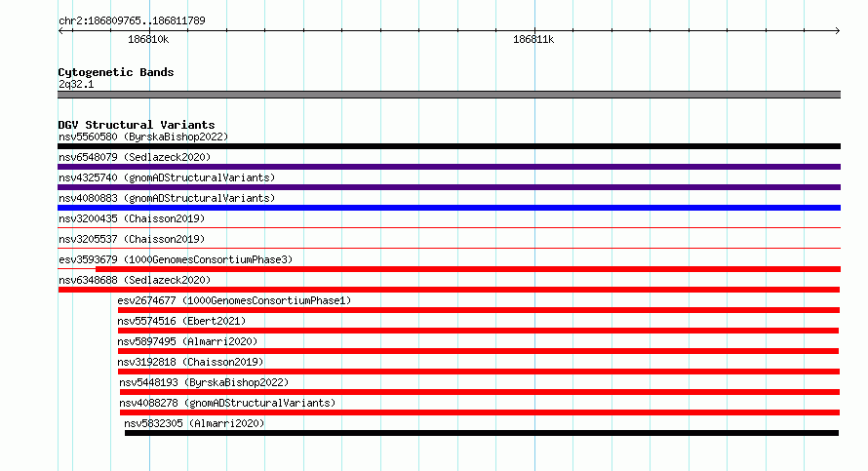The image size is (868, 471).
Task: Click the nsv5832305 (Almarri2020) label
Action: coord(194,423)
